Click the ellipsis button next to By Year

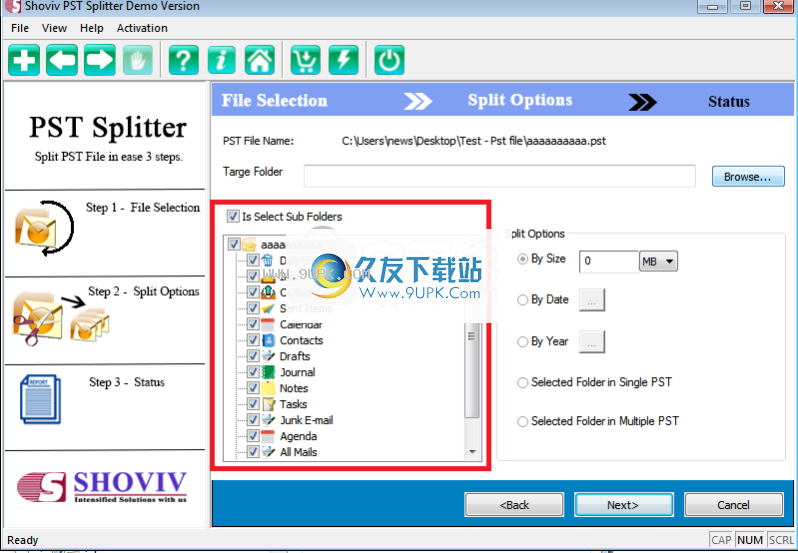(592, 342)
